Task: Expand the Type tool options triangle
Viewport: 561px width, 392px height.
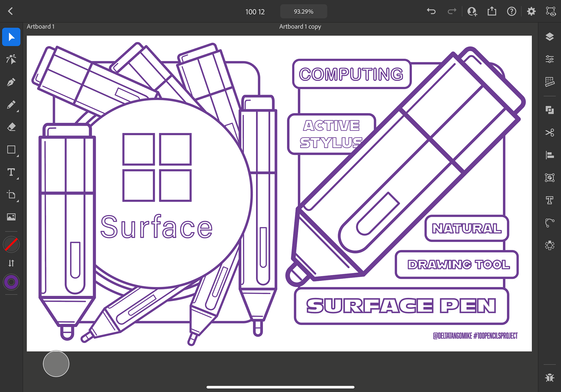Action: coord(18,178)
